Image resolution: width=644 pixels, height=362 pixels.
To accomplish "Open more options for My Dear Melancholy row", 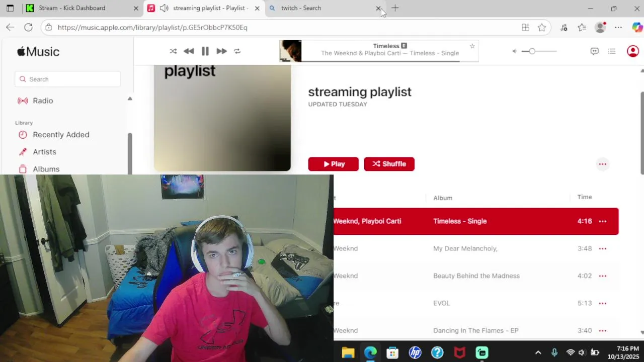I will 603,248.
